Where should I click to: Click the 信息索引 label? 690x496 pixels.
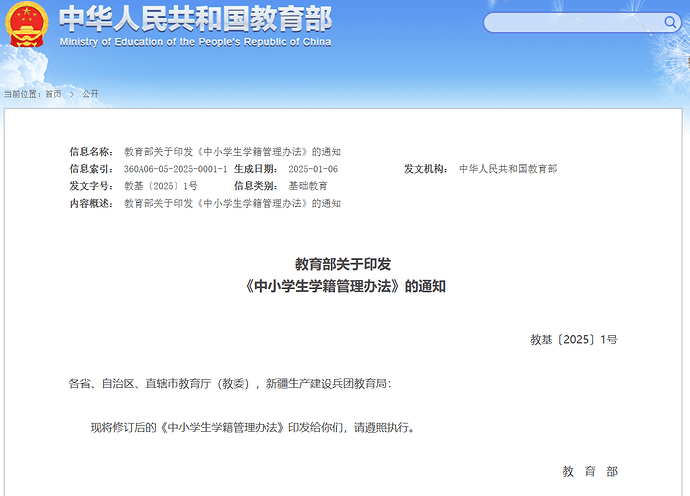pos(91,169)
